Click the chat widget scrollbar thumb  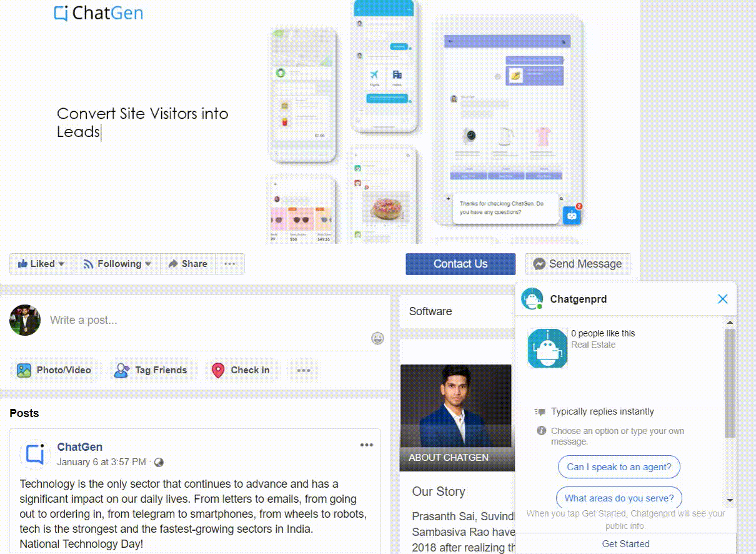[730, 383]
